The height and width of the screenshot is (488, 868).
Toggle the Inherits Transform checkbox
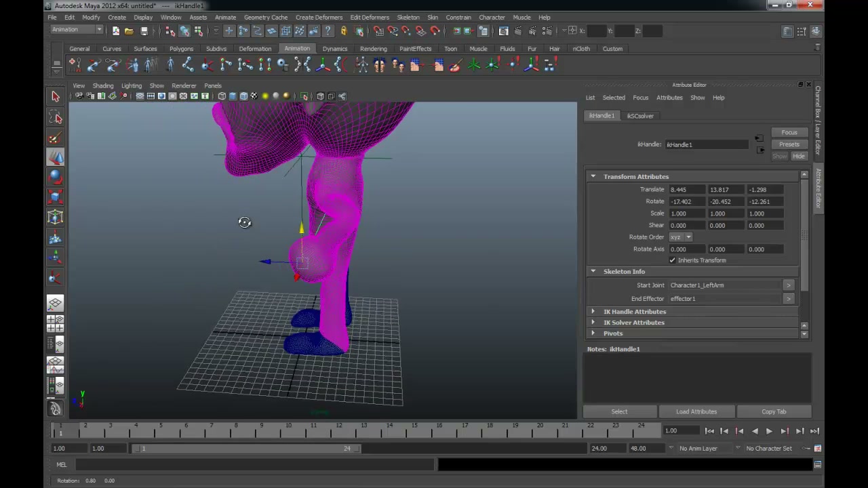[x=672, y=260]
